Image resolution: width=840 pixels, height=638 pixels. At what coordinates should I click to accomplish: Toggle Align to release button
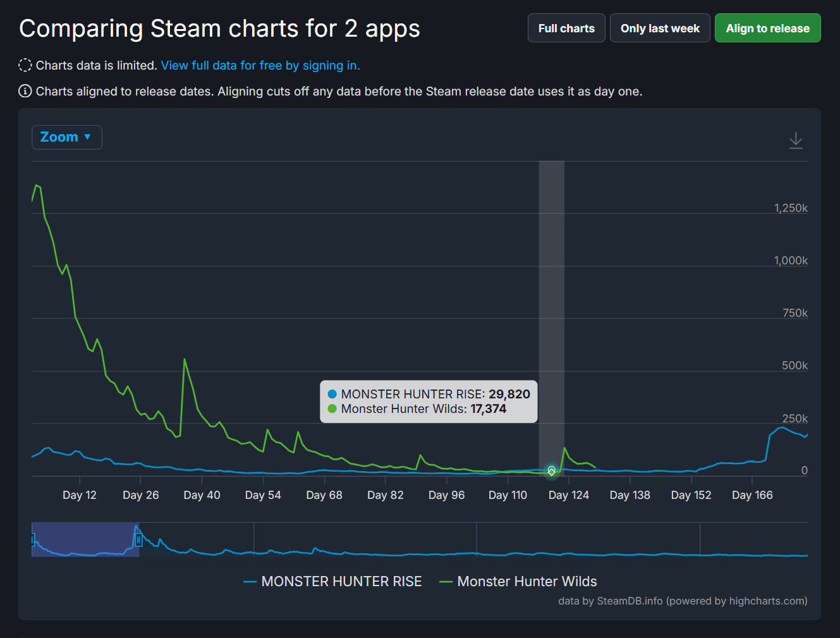pos(767,28)
